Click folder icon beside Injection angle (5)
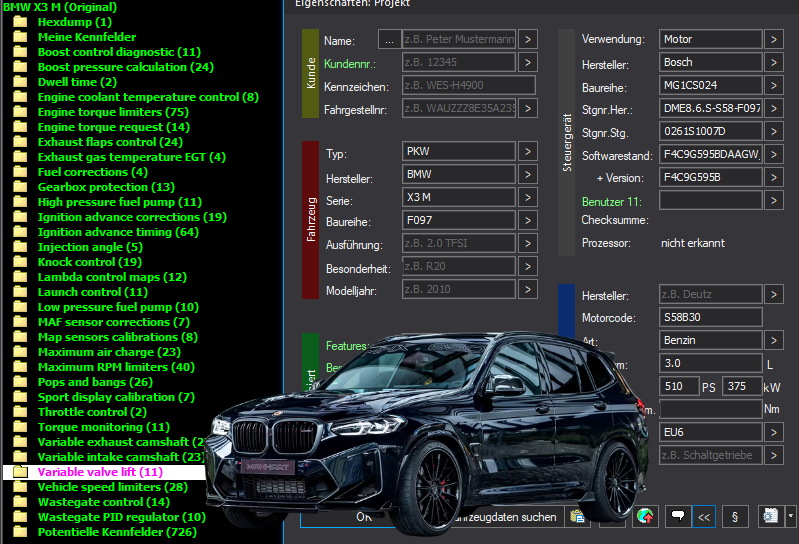The height and width of the screenshot is (544, 799). click(x=20, y=247)
